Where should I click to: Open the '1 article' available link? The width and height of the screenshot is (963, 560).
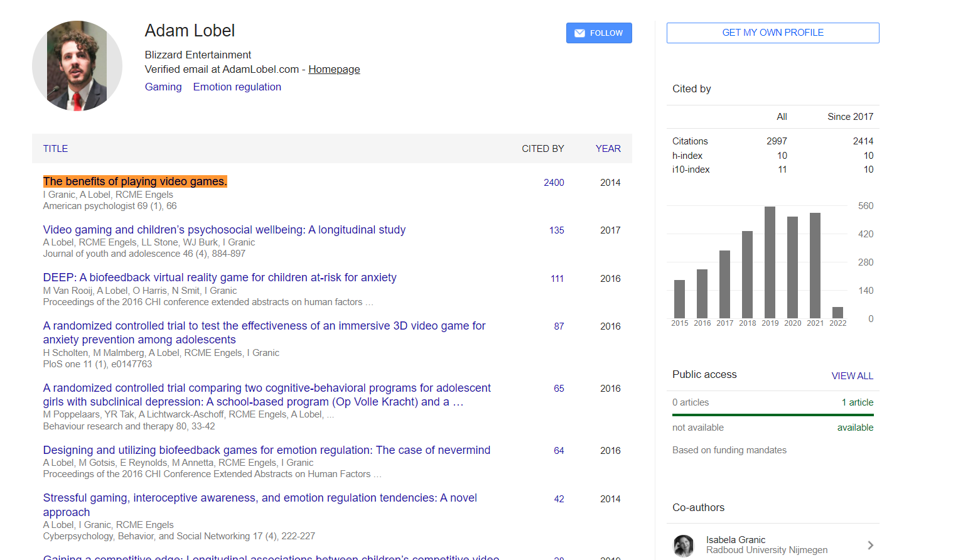(858, 402)
